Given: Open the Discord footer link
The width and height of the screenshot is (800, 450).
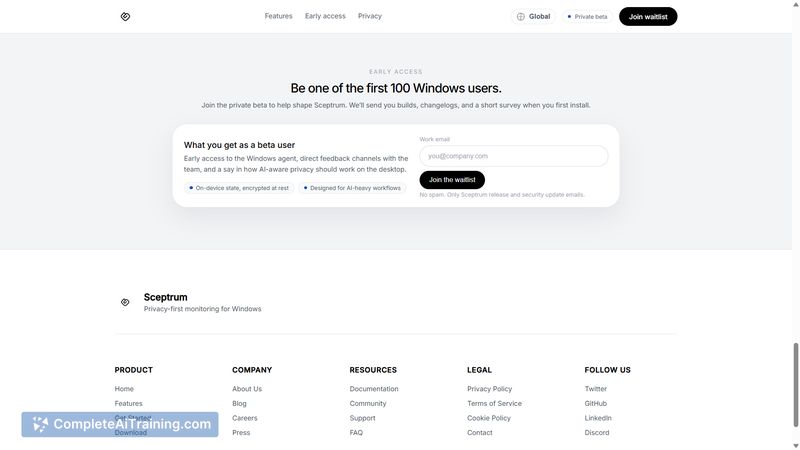Looking at the screenshot, I should tap(597, 433).
